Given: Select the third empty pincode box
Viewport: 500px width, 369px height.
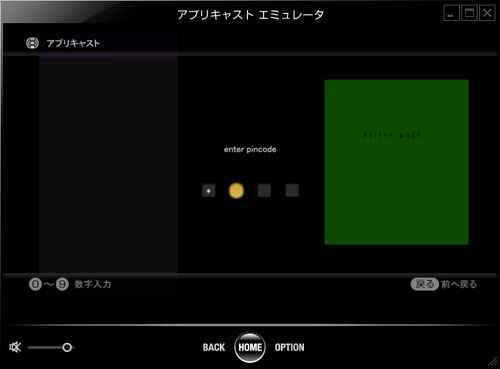Looking at the screenshot, I should tap(264, 191).
